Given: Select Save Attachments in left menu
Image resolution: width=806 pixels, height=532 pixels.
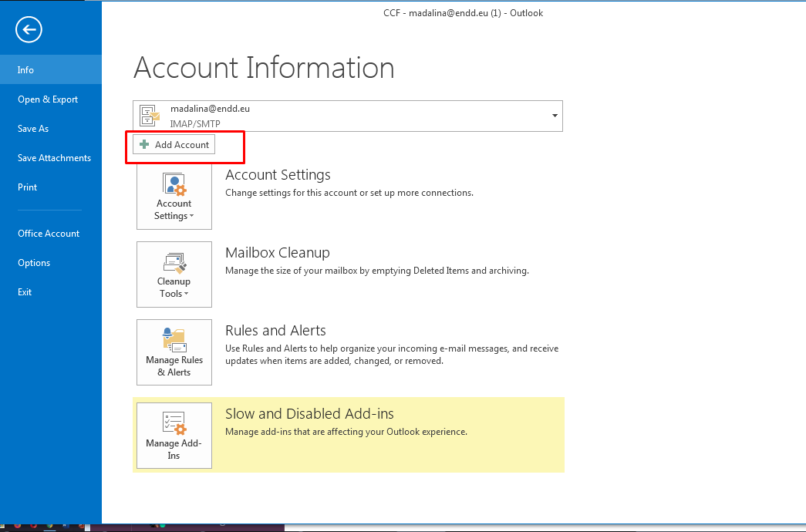Looking at the screenshot, I should (54, 158).
